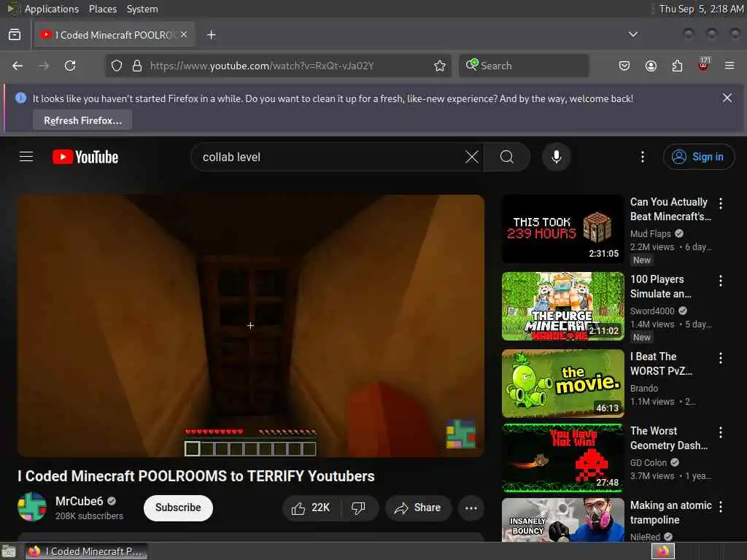This screenshot has height=560, width=747.
Task: Open options for Making an atomic trampoline video
Action: point(720,507)
